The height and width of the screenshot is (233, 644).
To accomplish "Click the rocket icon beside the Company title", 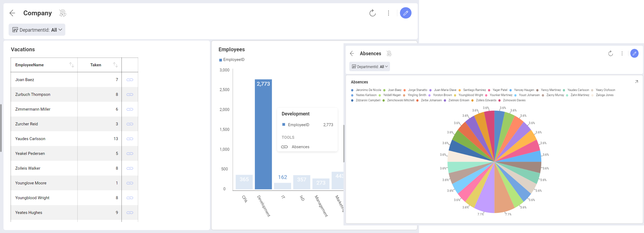I will coord(63,13).
